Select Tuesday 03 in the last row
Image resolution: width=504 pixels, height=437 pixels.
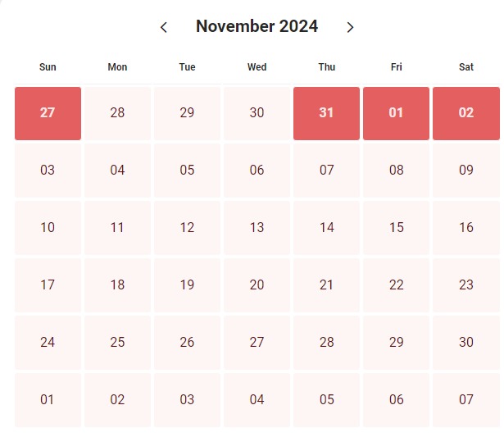pyautogui.click(x=188, y=400)
